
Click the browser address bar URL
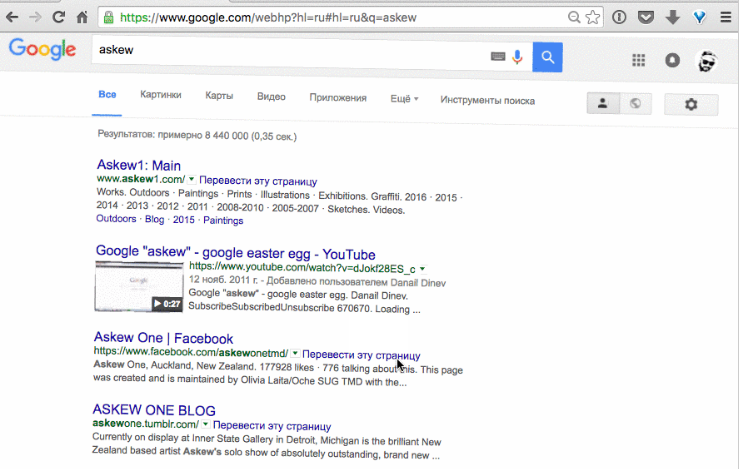pyautogui.click(x=268, y=18)
